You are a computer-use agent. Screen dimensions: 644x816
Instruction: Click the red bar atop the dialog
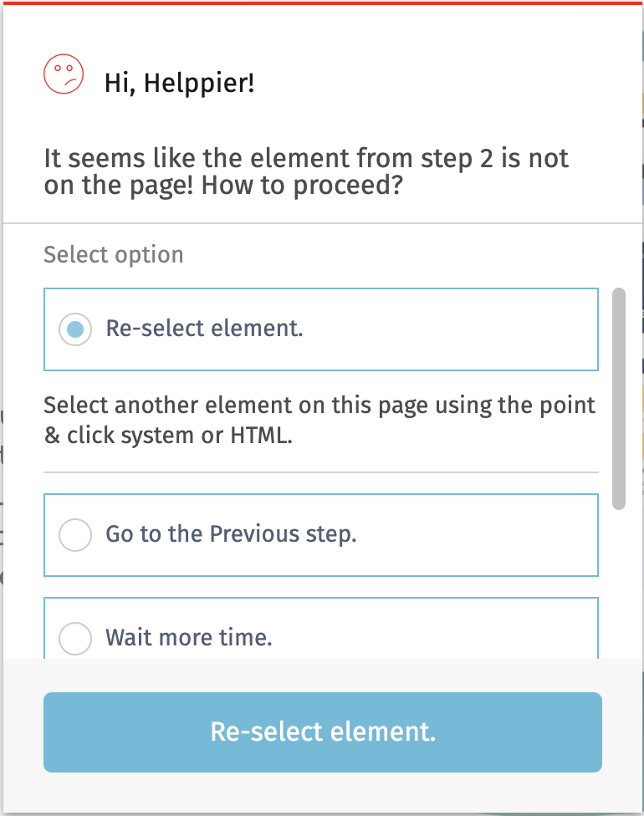click(x=322, y=3)
